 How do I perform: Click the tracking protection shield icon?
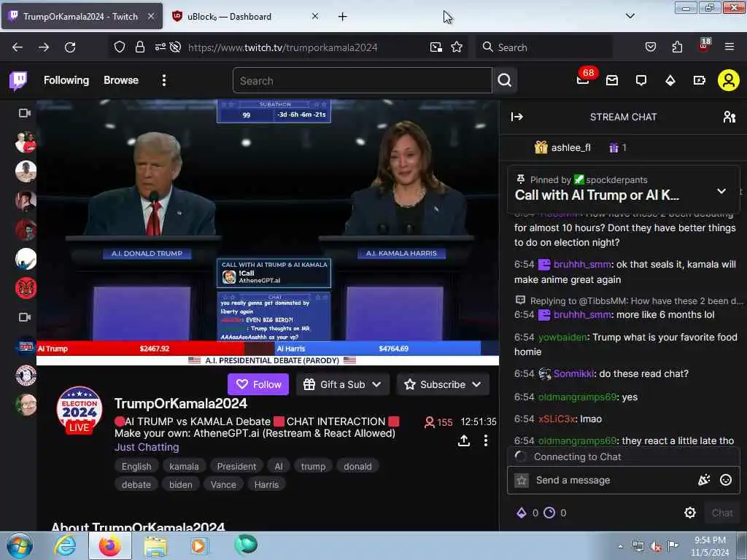(x=119, y=47)
